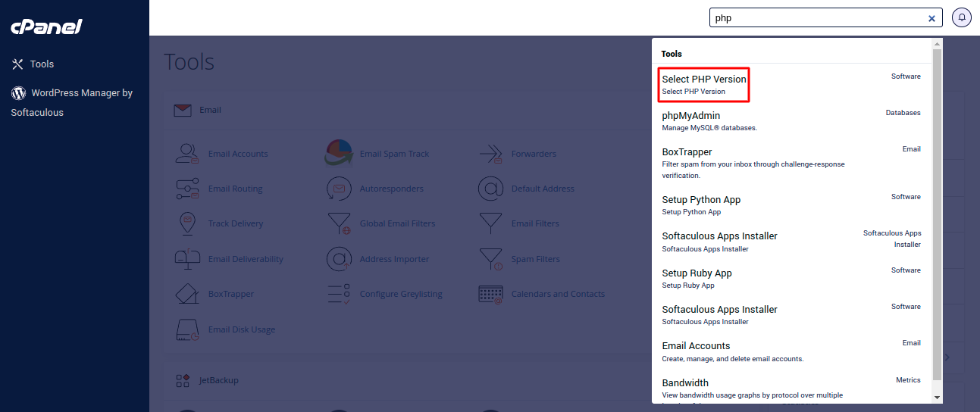Open the Configure Greylisting label
Image resolution: width=980 pixels, height=412 pixels.
click(x=401, y=294)
